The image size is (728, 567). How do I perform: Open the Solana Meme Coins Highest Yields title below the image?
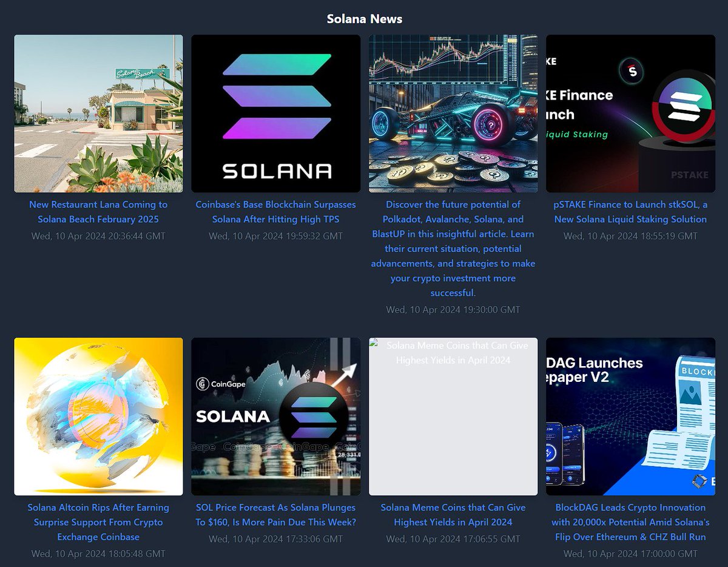coord(453,515)
